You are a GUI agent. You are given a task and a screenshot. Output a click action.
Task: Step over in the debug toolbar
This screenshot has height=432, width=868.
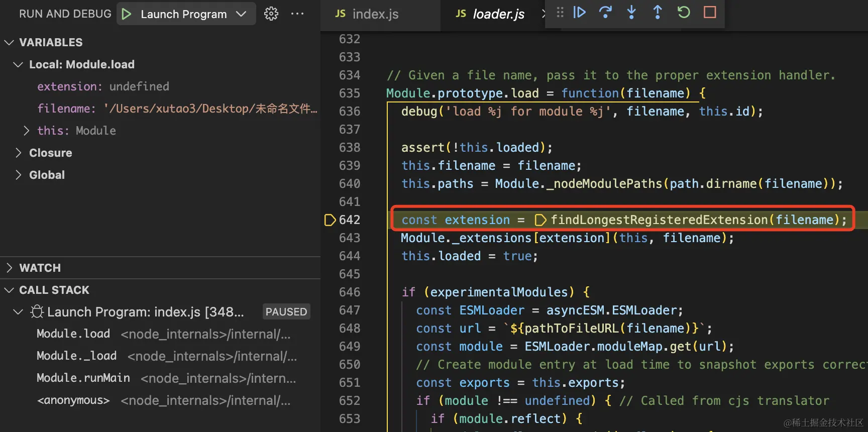pyautogui.click(x=606, y=12)
